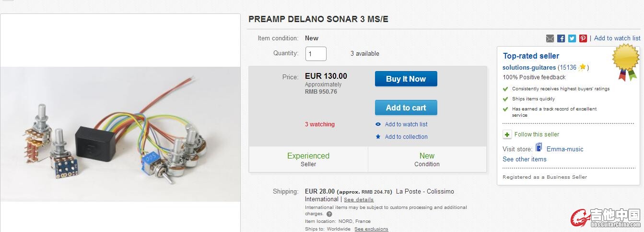Screen dimensions: 644x232
Task: Open See other items link
Action: pyautogui.click(x=524, y=159)
